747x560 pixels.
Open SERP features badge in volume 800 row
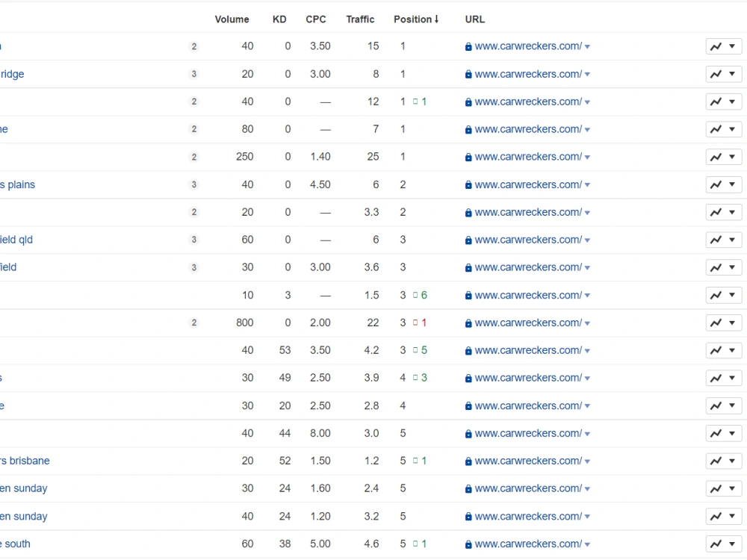tap(194, 323)
